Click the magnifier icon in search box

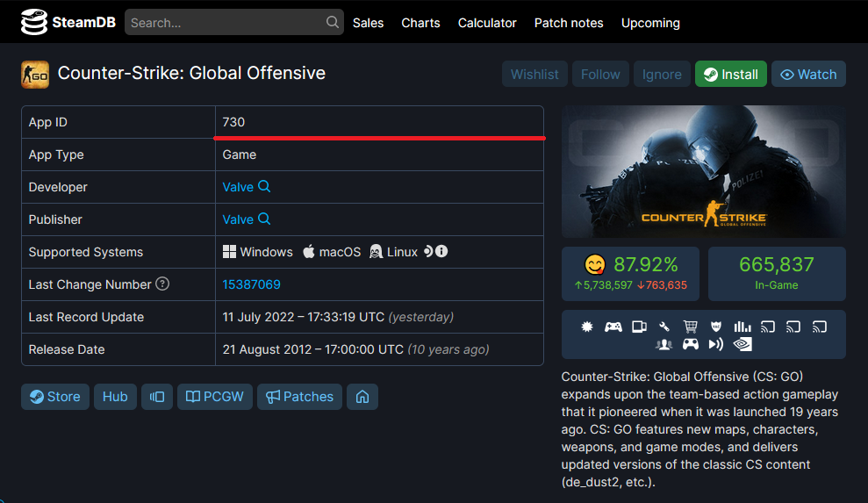pos(332,22)
